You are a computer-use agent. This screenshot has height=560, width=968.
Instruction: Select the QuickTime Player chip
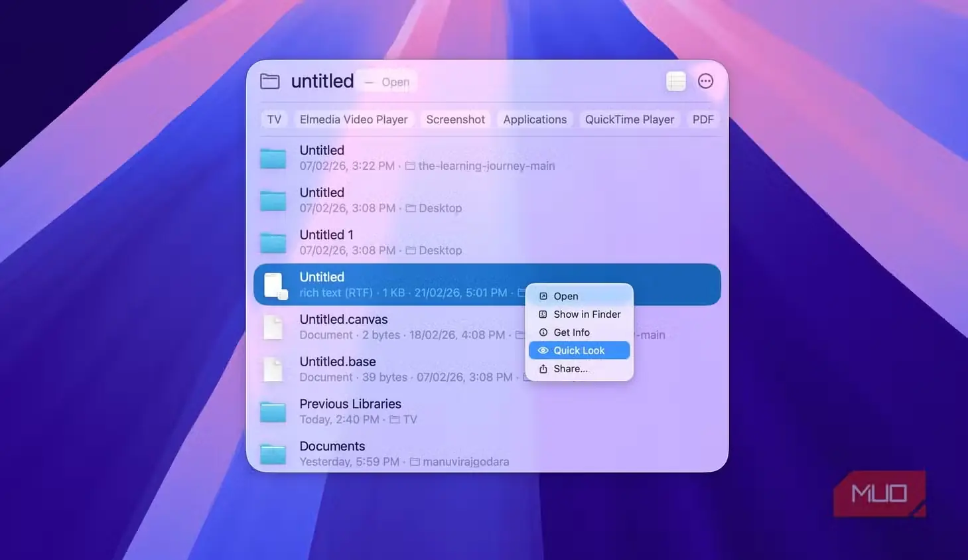(629, 119)
